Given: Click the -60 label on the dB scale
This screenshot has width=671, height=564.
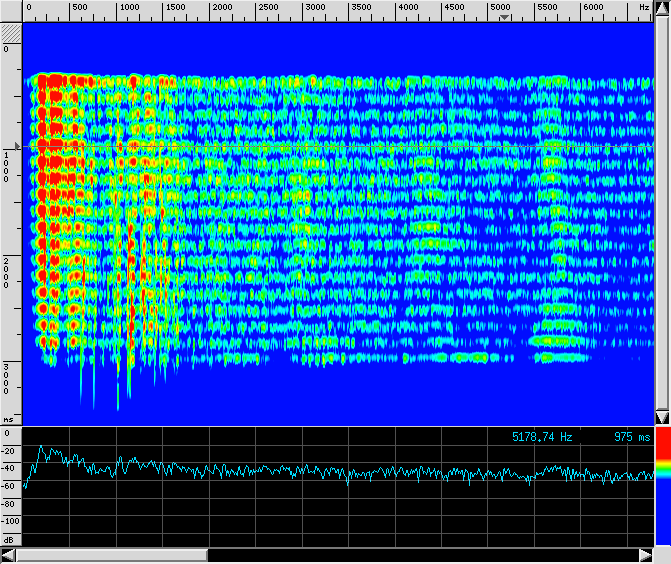Looking at the screenshot, I should pyautogui.click(x=10, y=486).
